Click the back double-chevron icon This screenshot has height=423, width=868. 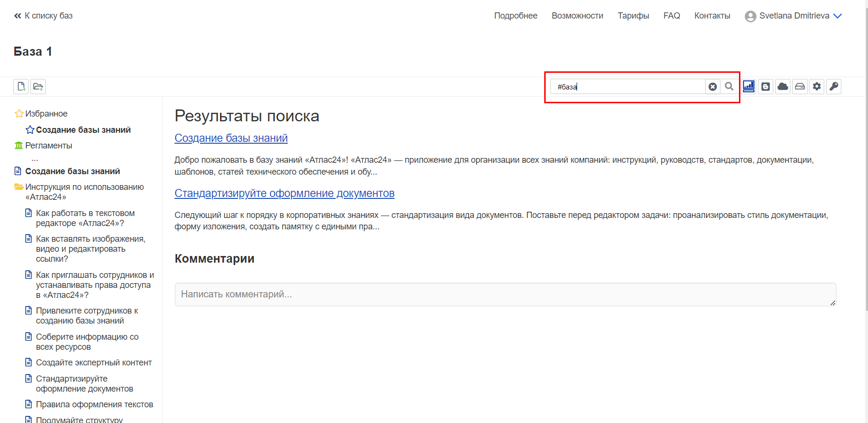(x=18, y=16)
